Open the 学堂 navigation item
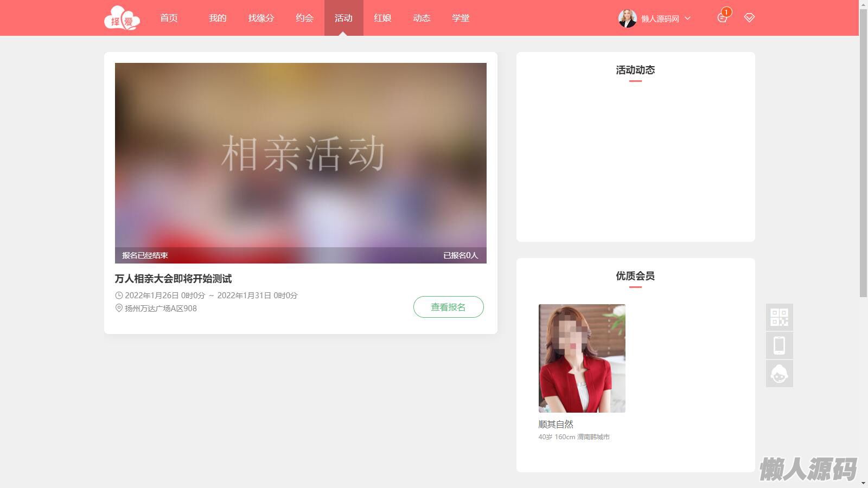This screenshot has width=868, height=488. (461, 18)
